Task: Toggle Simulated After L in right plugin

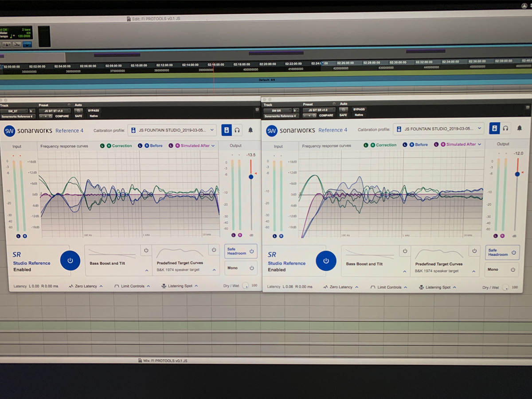Action: pyautogui.click(x=437, y=145)
